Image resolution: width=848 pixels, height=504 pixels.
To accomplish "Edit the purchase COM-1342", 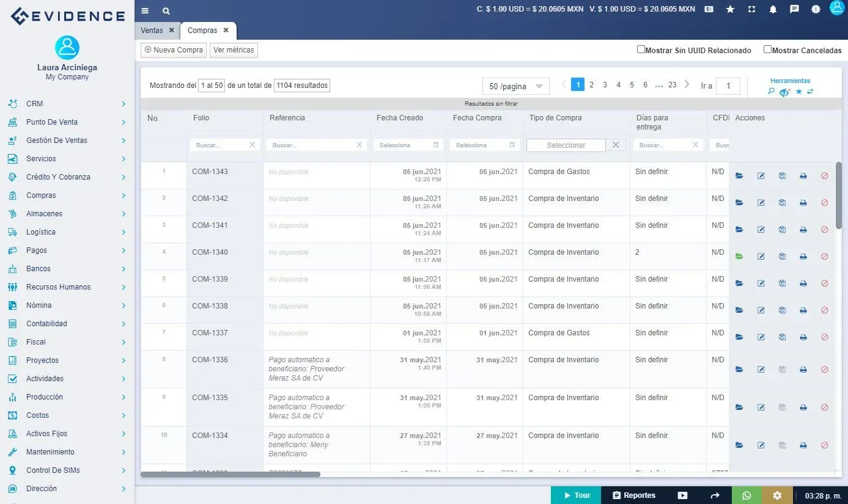I will click(x=761, y=202).
